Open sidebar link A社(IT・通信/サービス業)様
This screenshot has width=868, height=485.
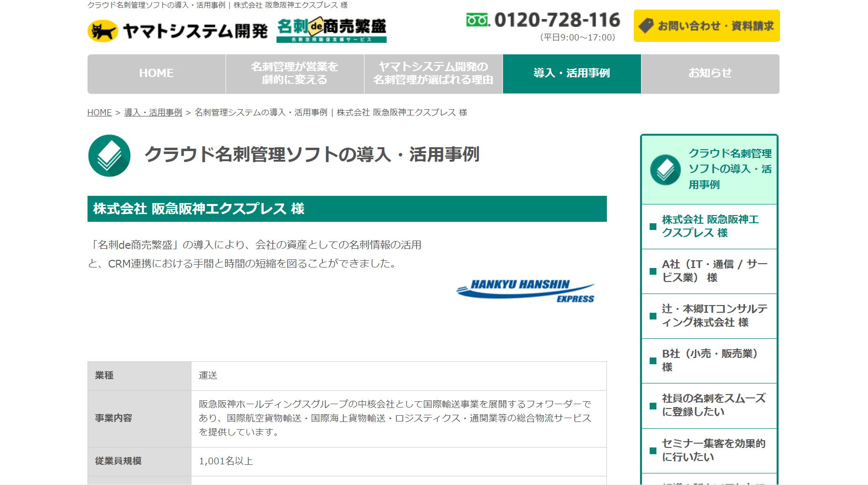pyautogui.click(x=709, y=271)
